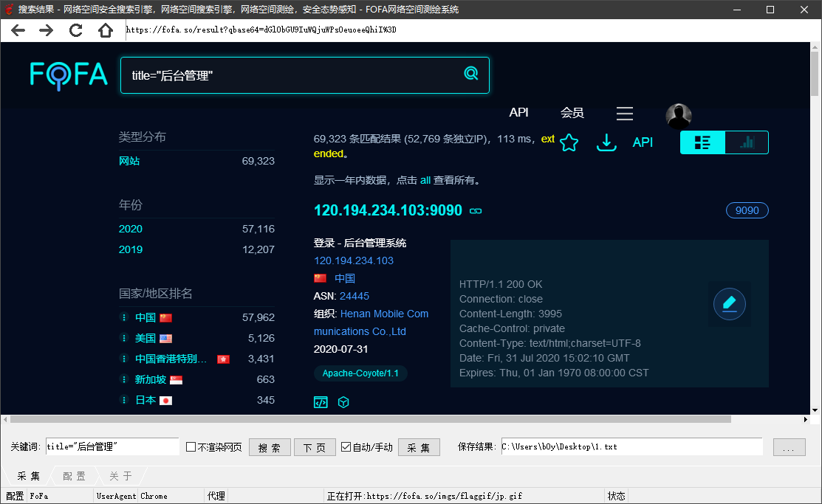Click the 搜索 button
This screenshot has width=822, height=504.
pyautogui.click(x=270, y=447)
